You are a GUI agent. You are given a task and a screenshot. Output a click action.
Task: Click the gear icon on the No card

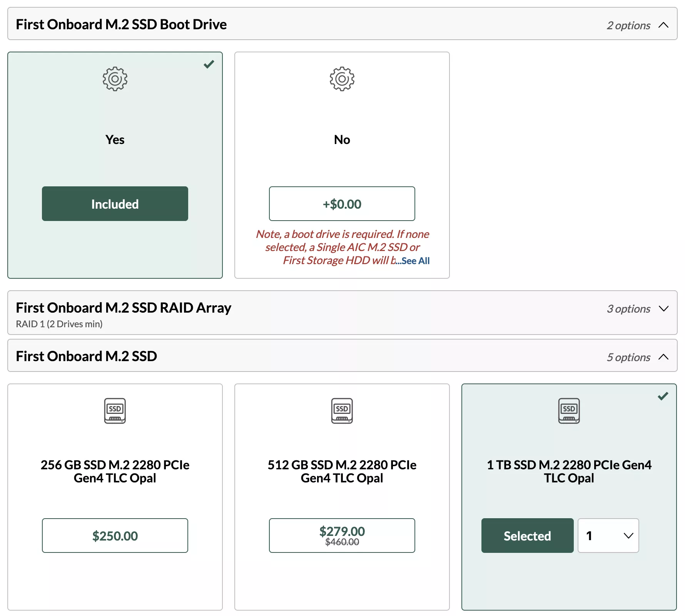342,79
